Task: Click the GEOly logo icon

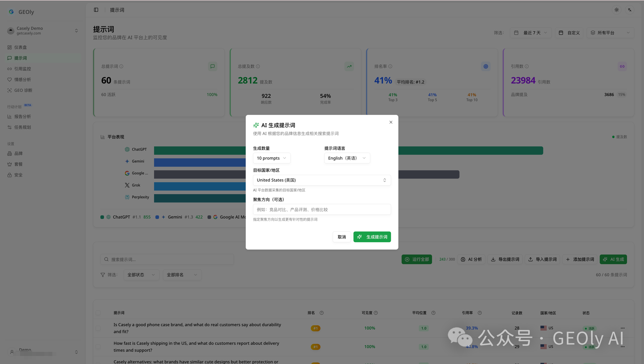Action: pos(11,12)
